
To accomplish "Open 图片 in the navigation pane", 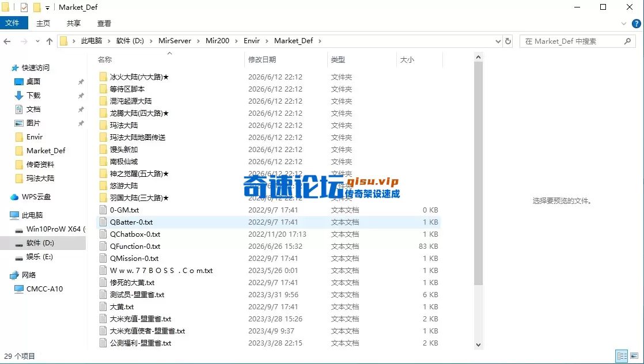I will pyautogui.click(x=33, y=123).
